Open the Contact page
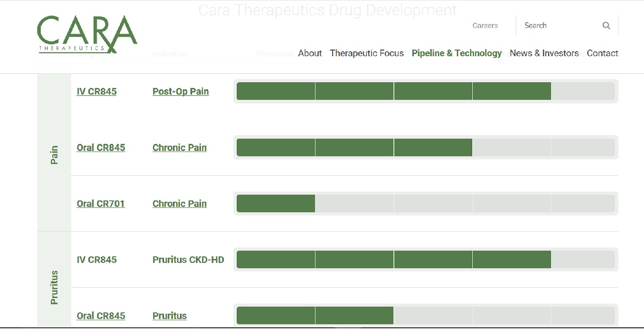The height and width of the screenshot is (329, 644). [x=602, y=53]
